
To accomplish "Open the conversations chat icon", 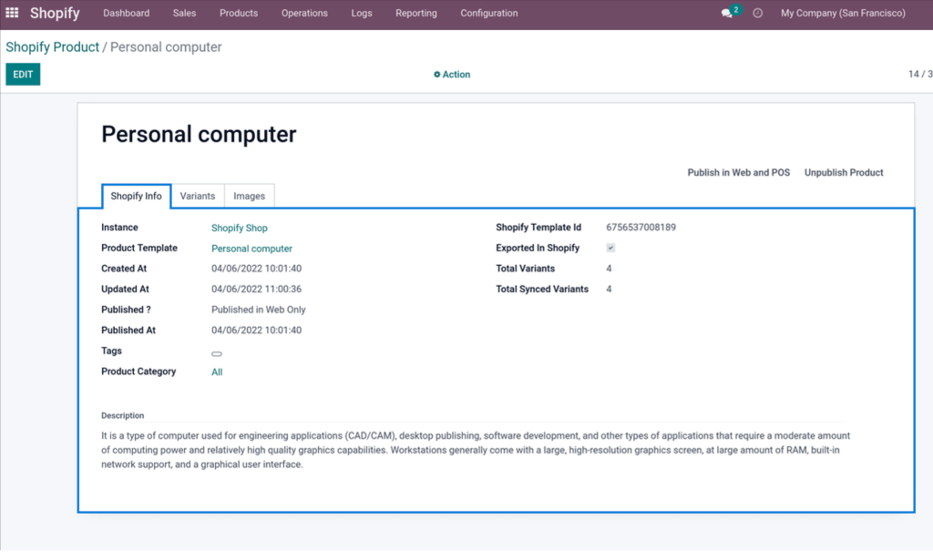I will pos(726,13).
